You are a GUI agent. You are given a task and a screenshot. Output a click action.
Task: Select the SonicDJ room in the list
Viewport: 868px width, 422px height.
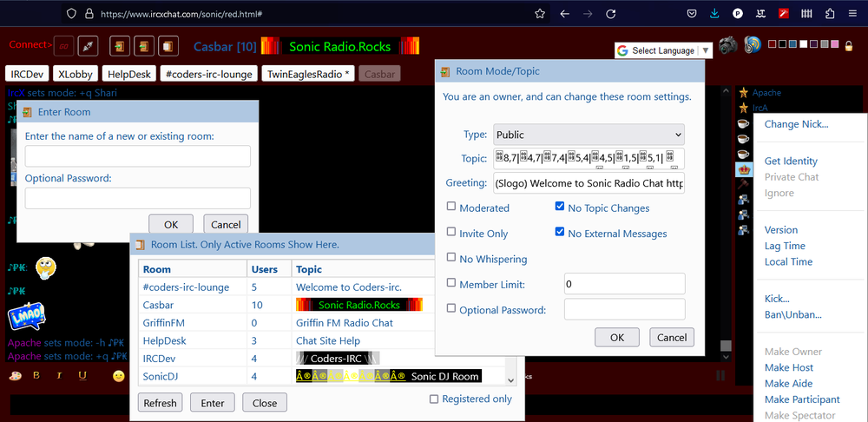pyautogui.click(x=322, y=376)
